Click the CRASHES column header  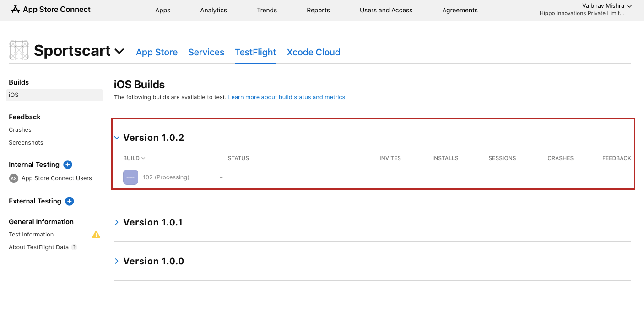[x=561, y=158]
